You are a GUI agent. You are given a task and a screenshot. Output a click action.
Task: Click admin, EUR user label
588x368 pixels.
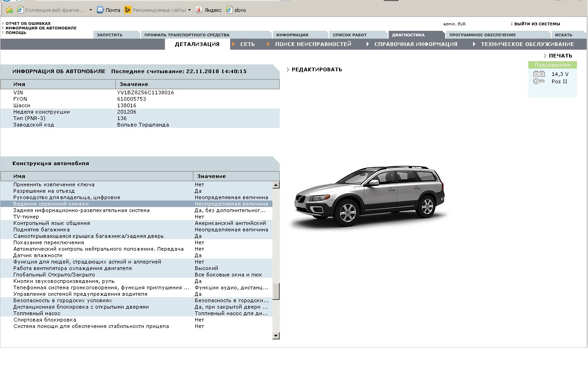pyautogui.click(x=454, y=24)
